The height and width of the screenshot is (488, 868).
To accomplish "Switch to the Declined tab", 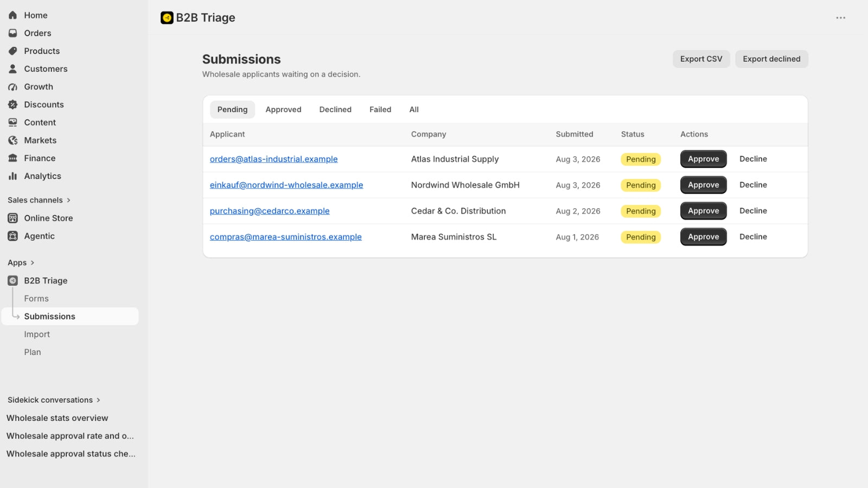I will [335, 110].
